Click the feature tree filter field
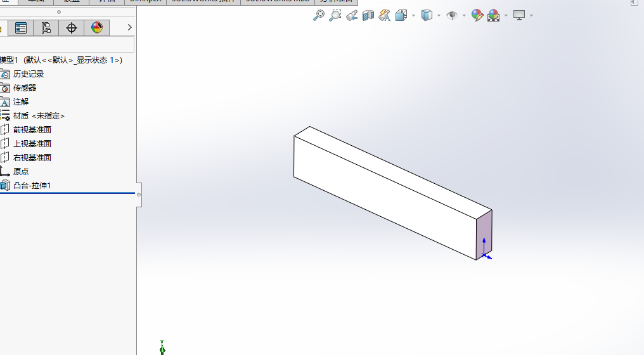The image size is (644, 355). [67, 44]
